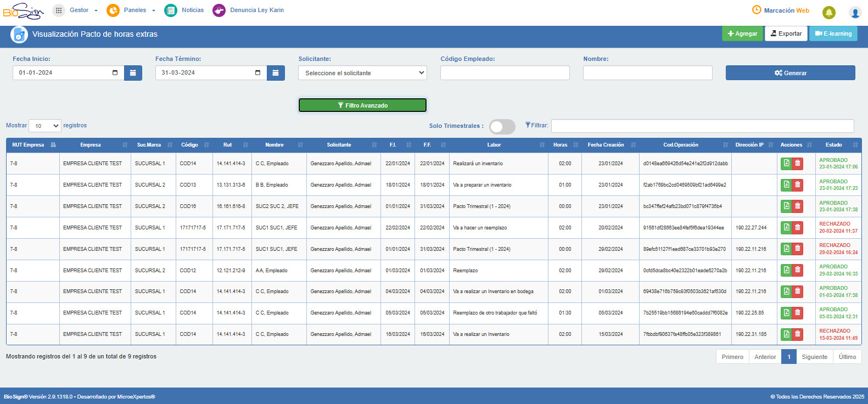
Task: Click the Agregar button
Action: coord(742,33)
